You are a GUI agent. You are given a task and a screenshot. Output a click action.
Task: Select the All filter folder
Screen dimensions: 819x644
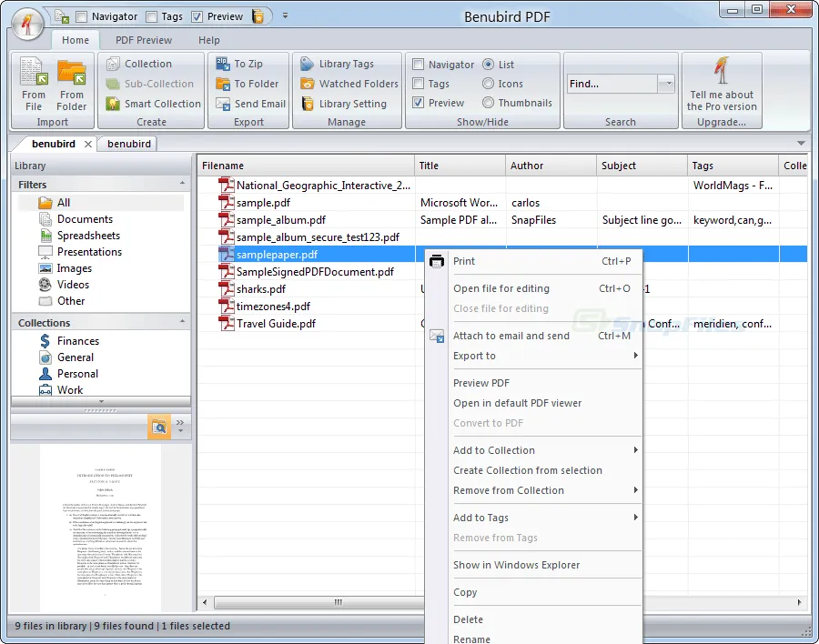click(x=54, y=203)
